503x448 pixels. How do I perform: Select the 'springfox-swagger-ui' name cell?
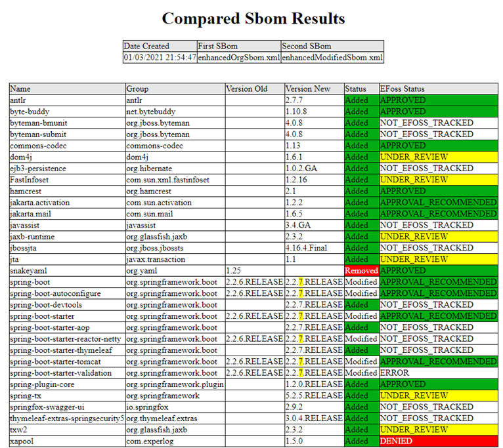[x=68, y=407]
